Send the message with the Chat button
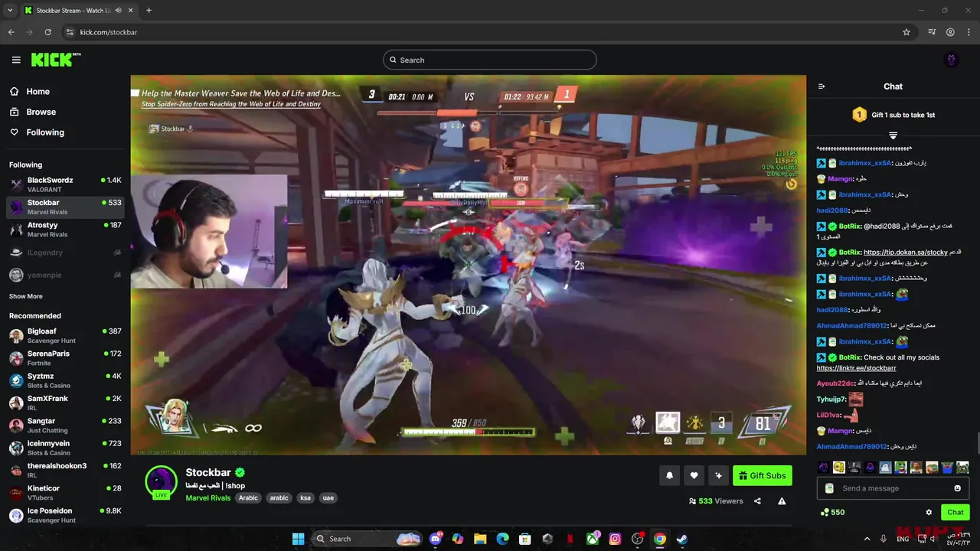Image resolution: width=980 pixels, height=551 pixels. [x=955, y=512]
